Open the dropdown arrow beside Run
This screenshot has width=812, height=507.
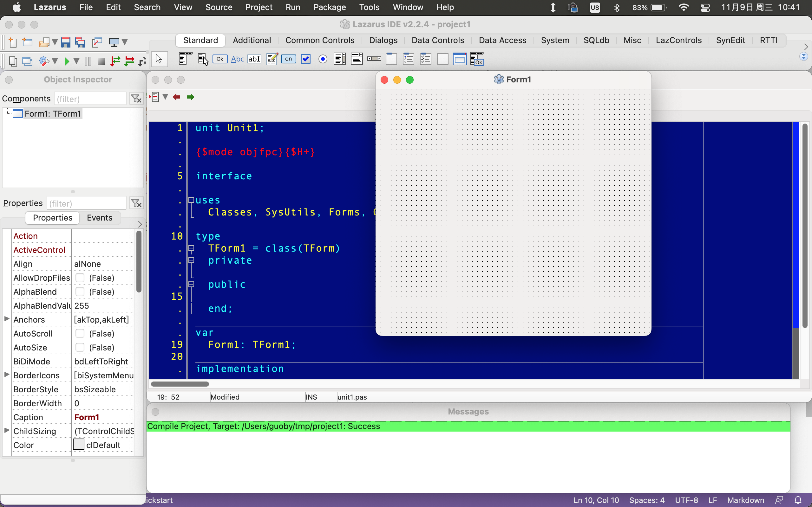pyautogui.click(x=76, y=61)
